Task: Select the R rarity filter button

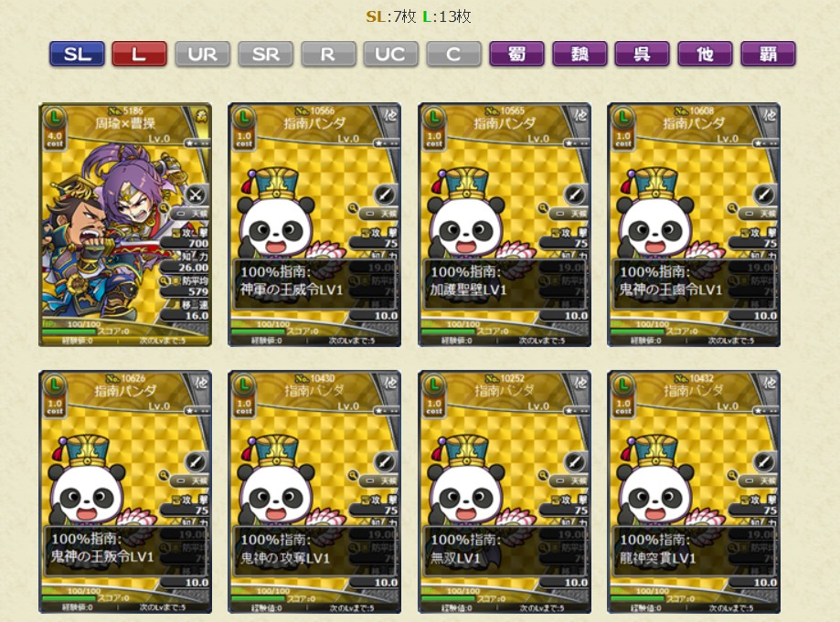Action: tap(328, 54)
